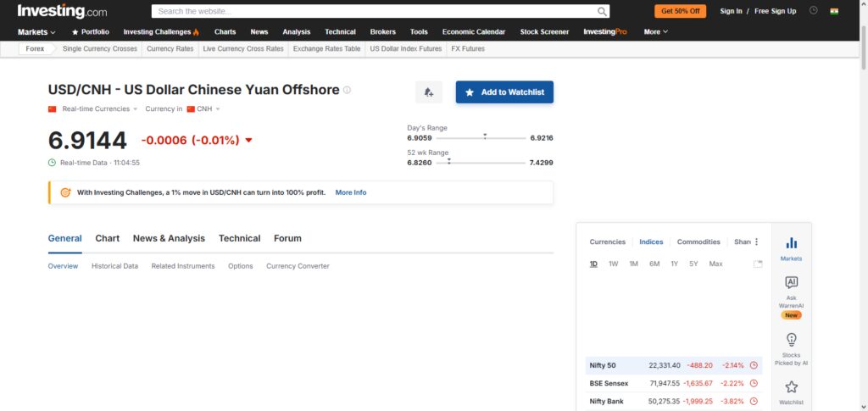Click clock icon in Nifty 50 row

(x=754, y=365)
